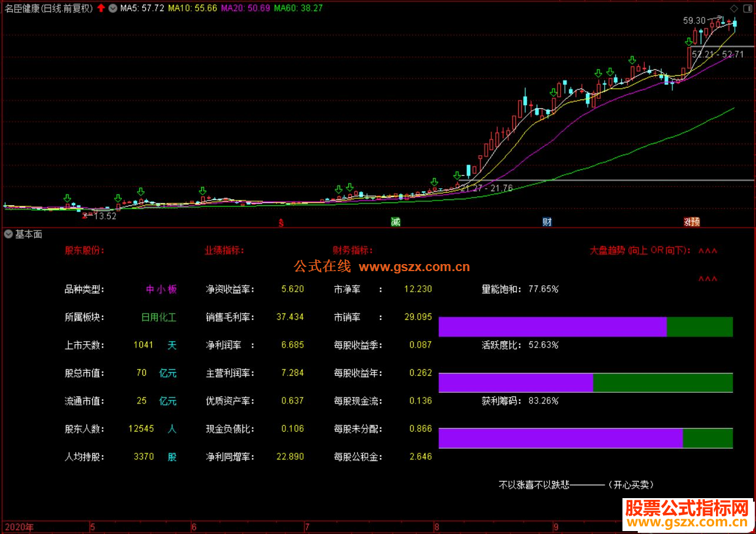Click the 59.30 high price label
The image size is (756, 534).
click(x=694, y=21)
